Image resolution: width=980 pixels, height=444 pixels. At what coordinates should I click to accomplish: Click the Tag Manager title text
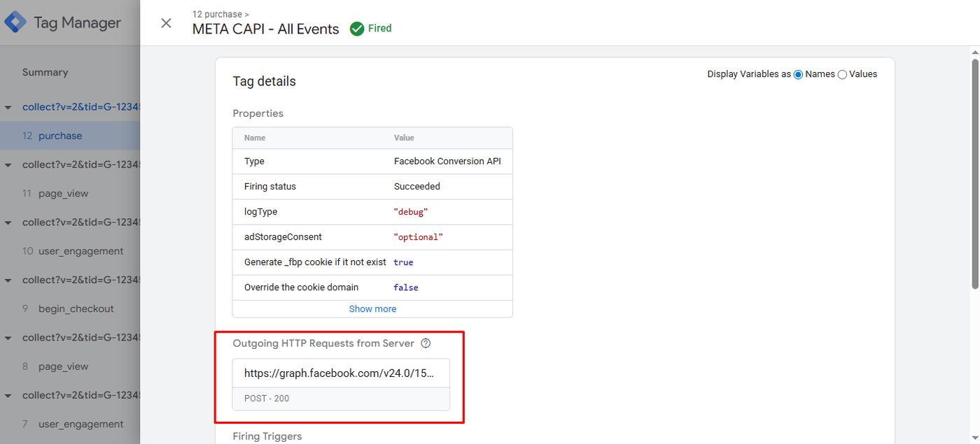click(x=78, y=22)
